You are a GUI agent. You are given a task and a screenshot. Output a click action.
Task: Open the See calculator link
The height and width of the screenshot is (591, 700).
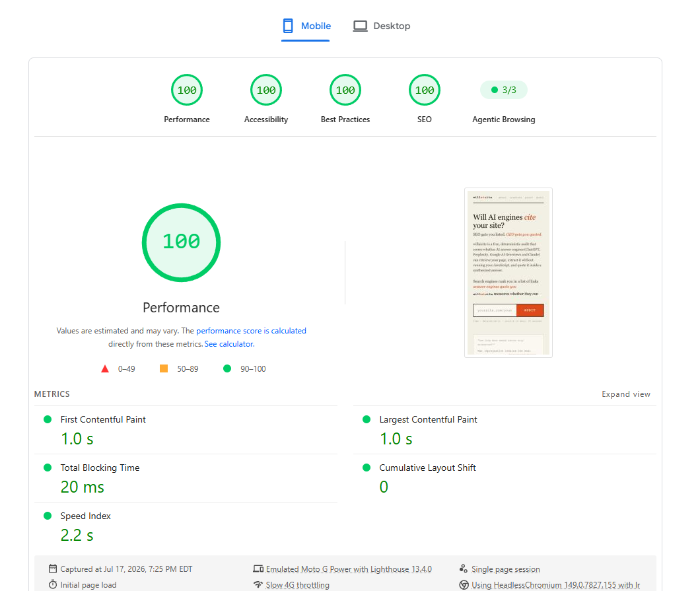click(229, 344)
